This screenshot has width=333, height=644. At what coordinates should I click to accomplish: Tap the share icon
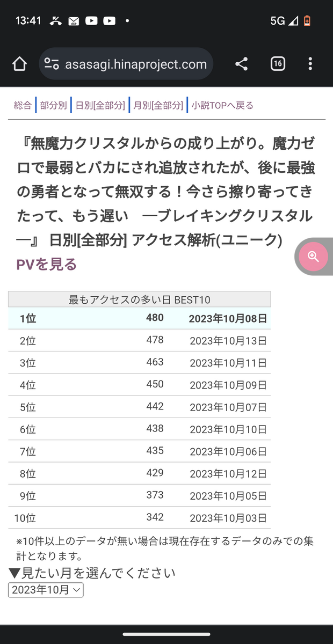242,64
